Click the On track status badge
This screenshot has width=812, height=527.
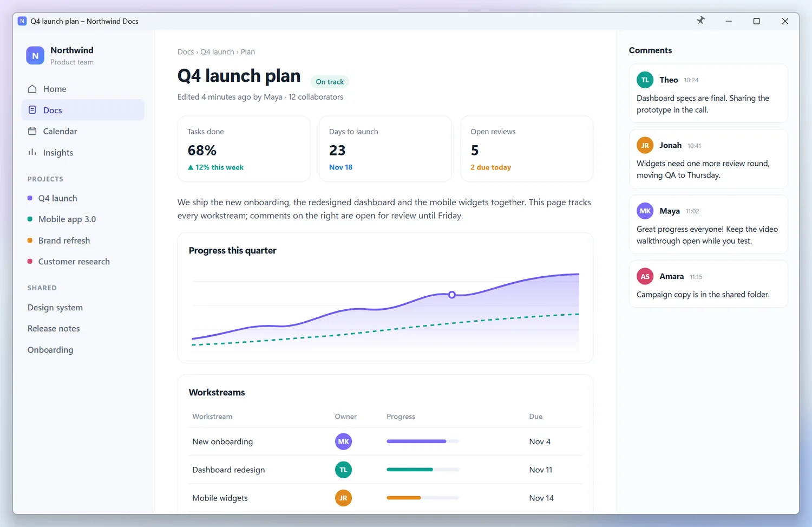[x=330, y=82]
